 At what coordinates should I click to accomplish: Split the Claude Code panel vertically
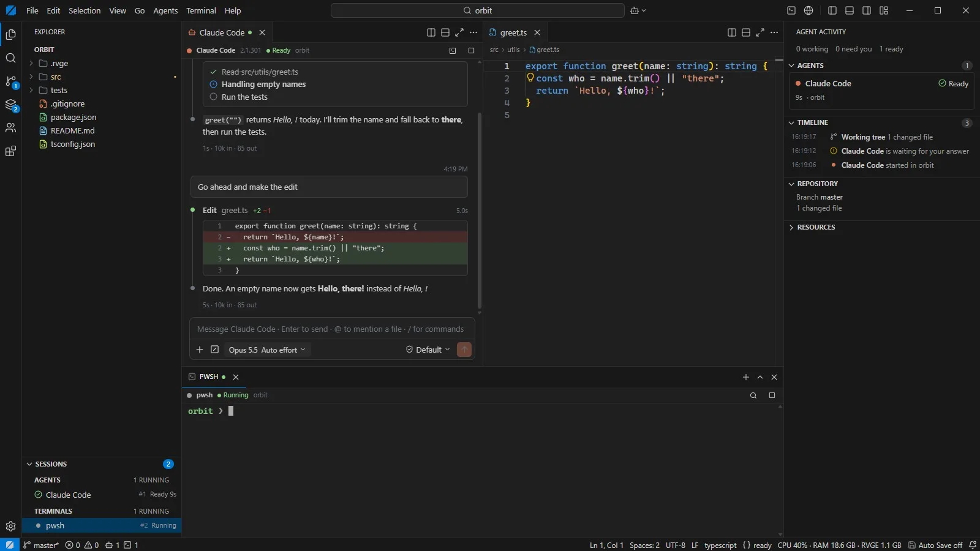tap(431, 32)
